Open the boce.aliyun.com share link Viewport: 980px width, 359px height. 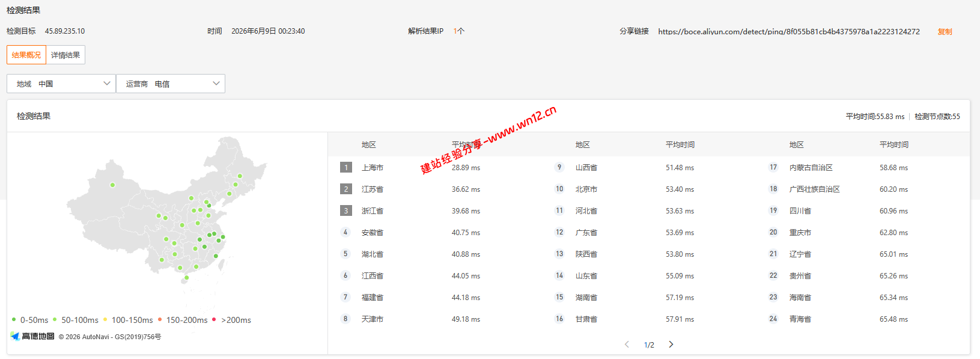788,31
